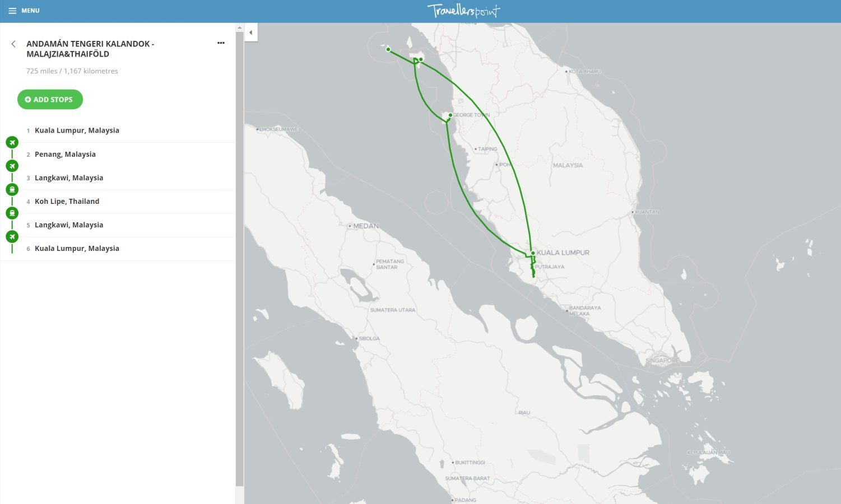Viewport: 841px width, 504px height.
Task: Select stop 2 Penang, Malaysia
Action: pyautogui.click(x=65, y=154)
